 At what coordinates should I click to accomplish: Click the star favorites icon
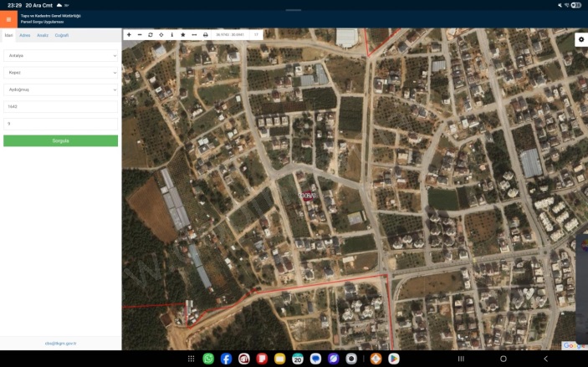point(183,35)
